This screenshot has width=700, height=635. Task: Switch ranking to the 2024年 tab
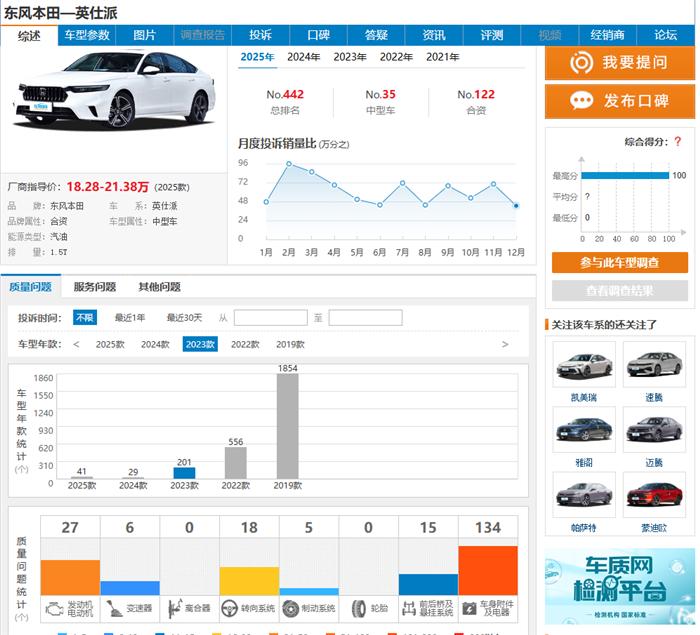304,57
